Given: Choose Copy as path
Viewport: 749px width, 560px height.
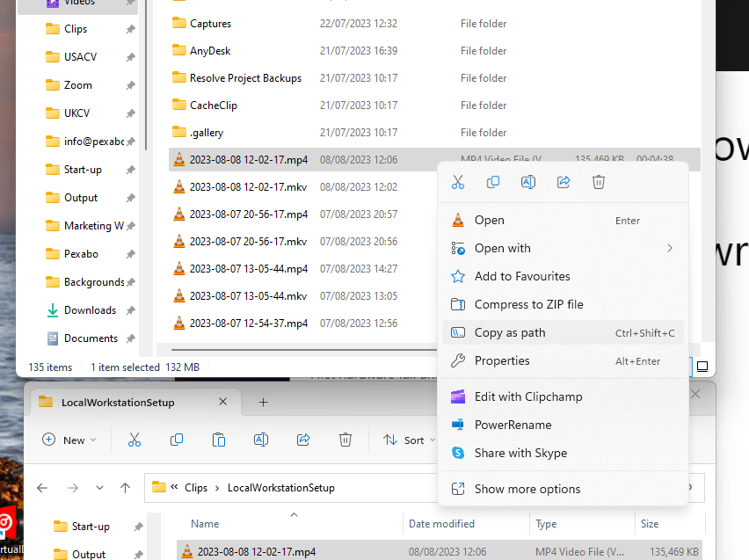Looking at the screenshot, I should point(563,333).
